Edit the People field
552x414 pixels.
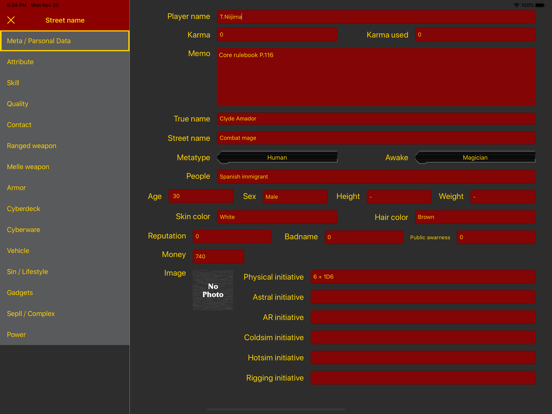376,177
